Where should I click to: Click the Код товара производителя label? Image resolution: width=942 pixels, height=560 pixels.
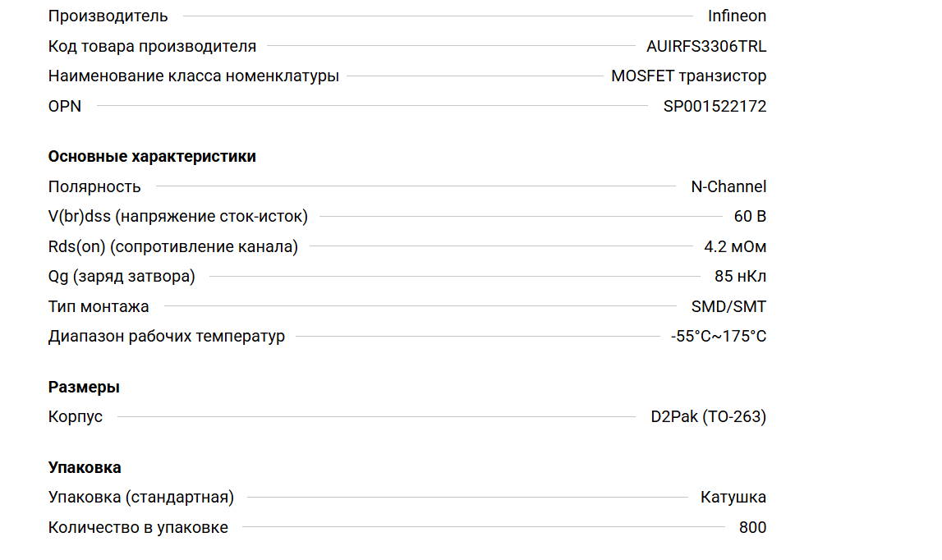pyautogui.click(x=152, y=46)
